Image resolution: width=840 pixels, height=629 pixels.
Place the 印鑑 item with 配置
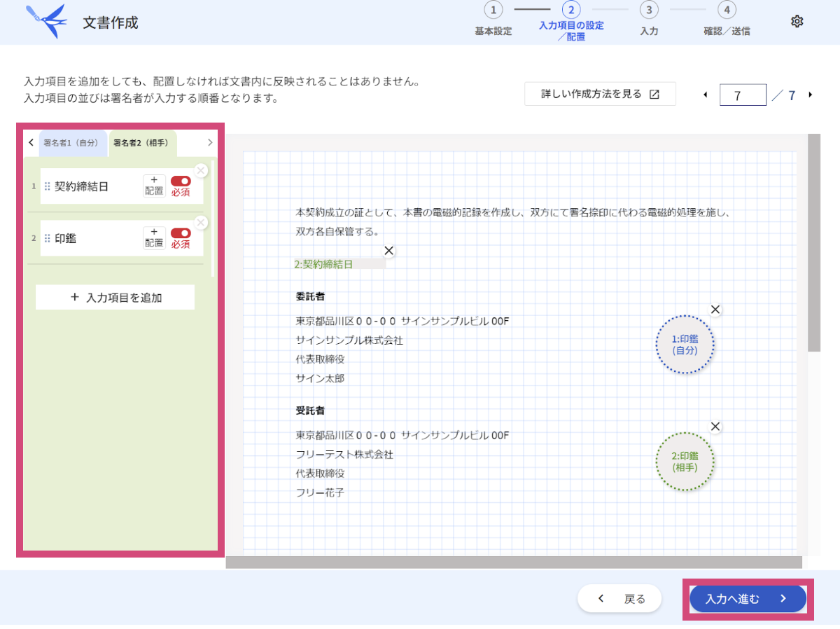pos(154,238)
